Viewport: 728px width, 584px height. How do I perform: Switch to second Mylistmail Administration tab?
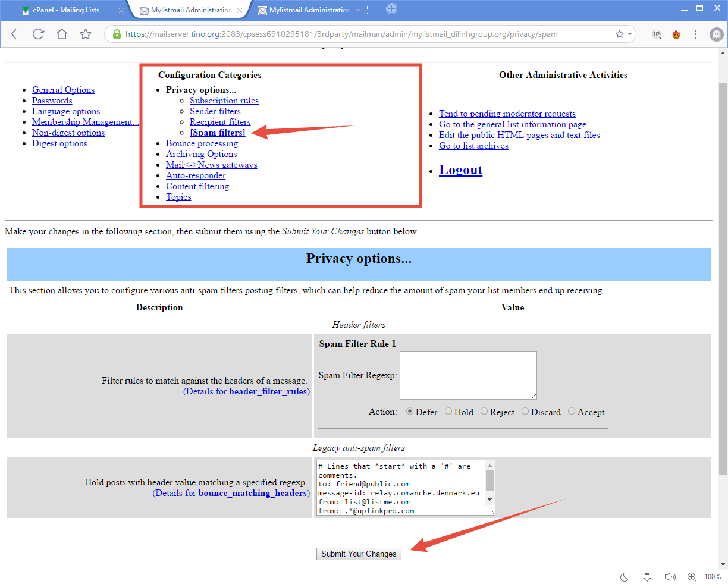point(191,10)
